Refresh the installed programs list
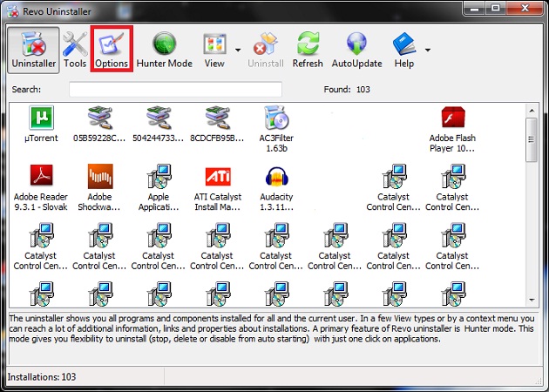Image resolution: width=549 pixels, height=392 pixels. 308,50
